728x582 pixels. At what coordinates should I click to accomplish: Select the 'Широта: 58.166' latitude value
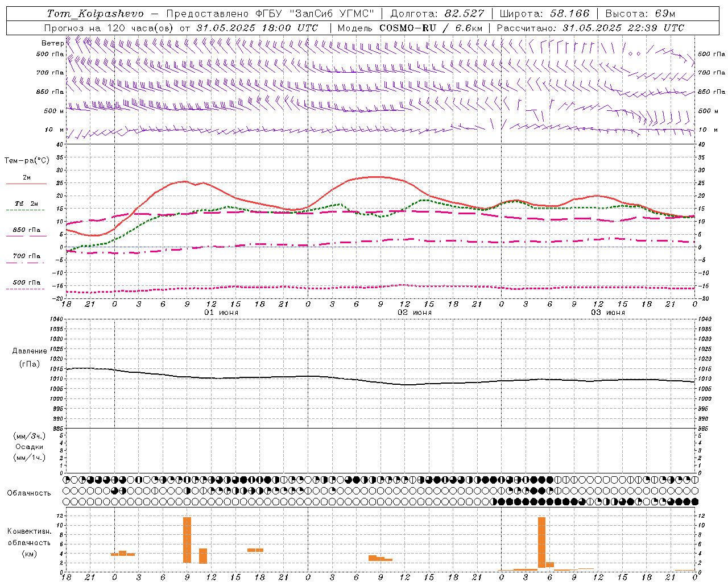[545, 14]
